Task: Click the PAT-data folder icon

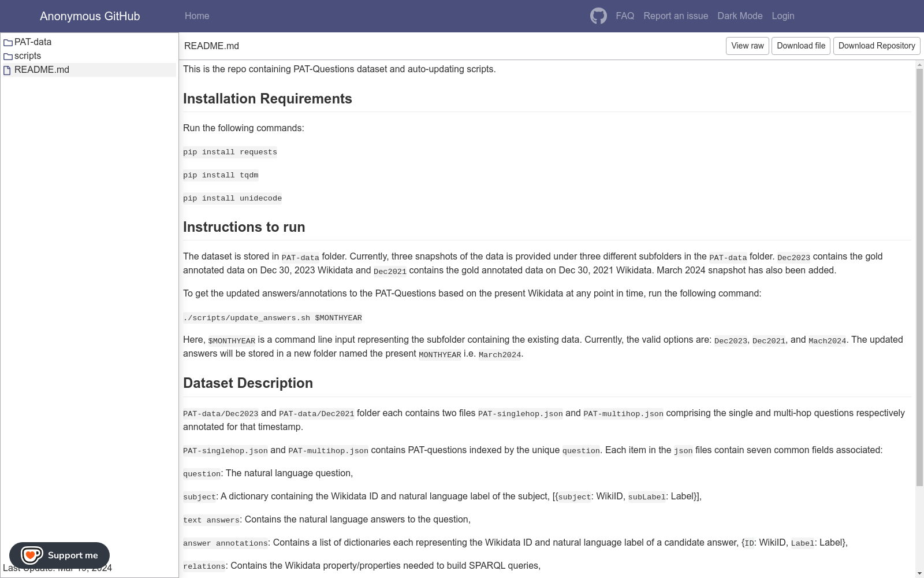Action: (8, 42)
